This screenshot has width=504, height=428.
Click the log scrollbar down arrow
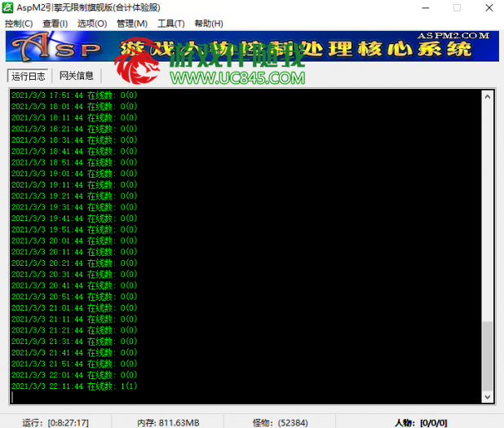[488, 397]
